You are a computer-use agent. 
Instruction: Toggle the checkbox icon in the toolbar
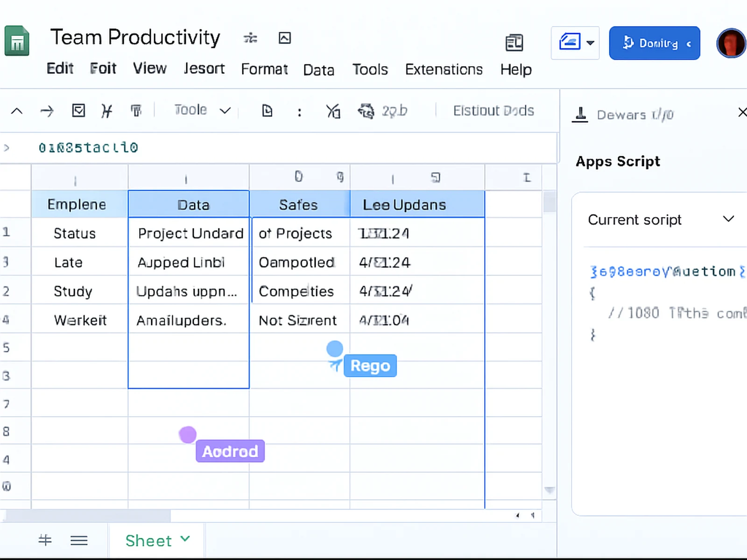(78, 111)
